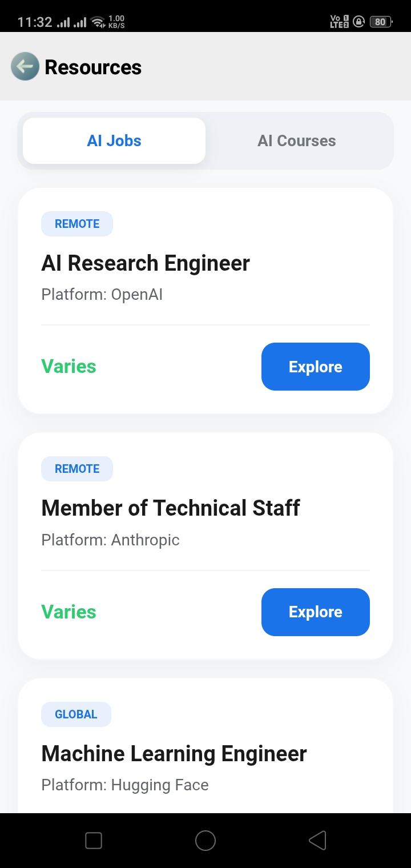411x868 pixels.
Task: Tap the GLOBAL badge on Hugging Face job
Action: [x=76, y=714]
